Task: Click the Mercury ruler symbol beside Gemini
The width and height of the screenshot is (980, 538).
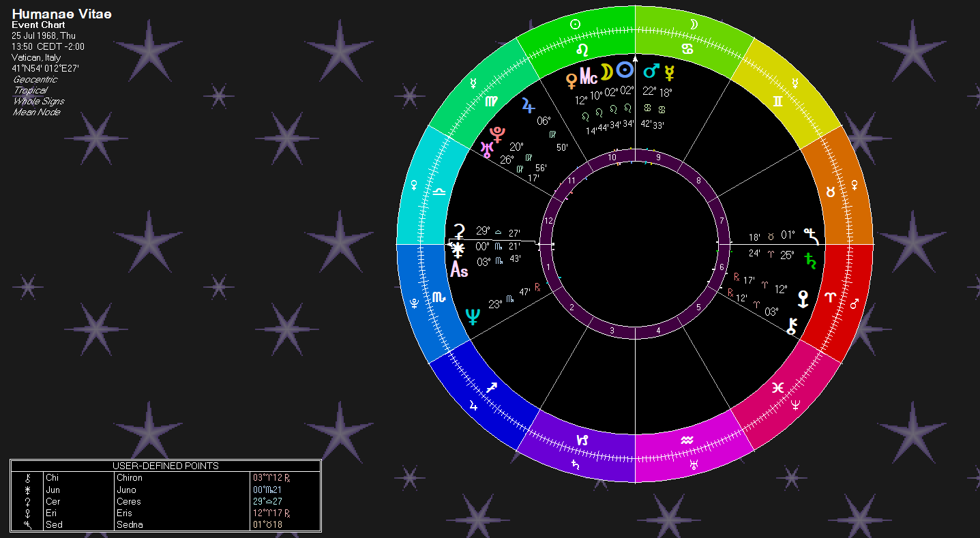Action: (x=794, y=83)
